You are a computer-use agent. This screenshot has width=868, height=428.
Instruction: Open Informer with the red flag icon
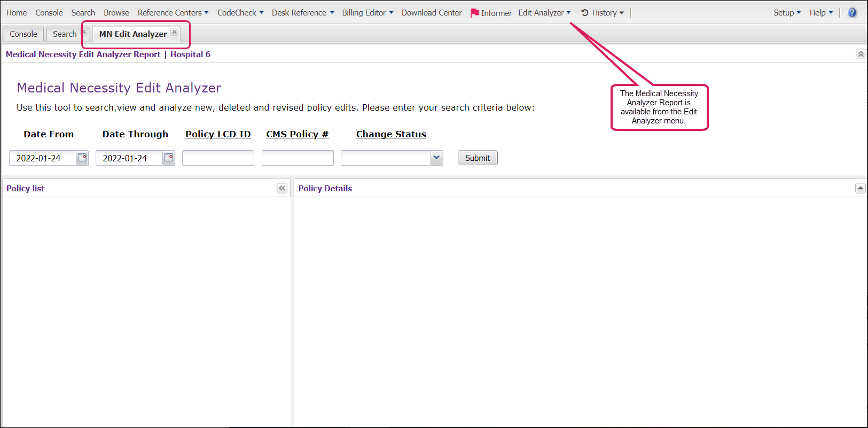pos(491,13)
